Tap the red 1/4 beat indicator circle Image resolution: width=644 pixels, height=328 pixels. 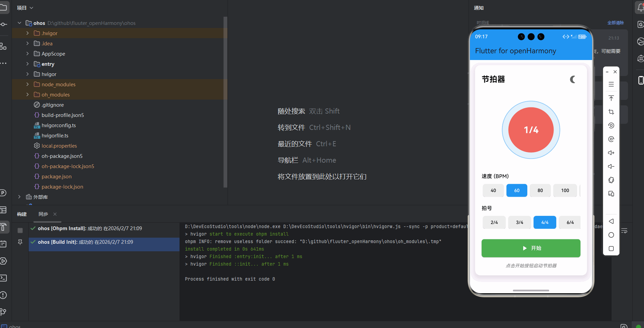(x=531, y=130)
